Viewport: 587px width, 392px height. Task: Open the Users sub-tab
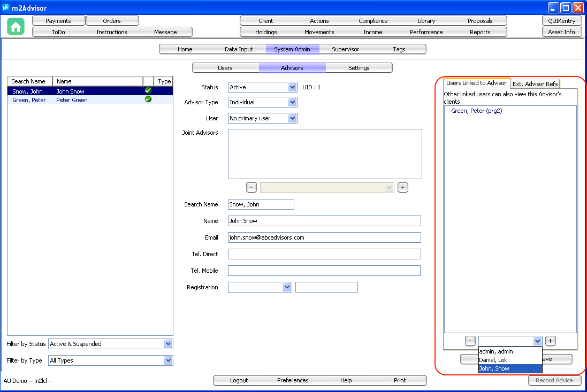click(x=225, y=68)
